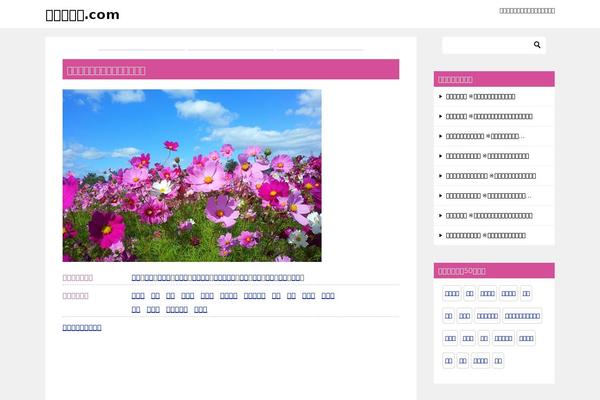Select the longest tag in the sidebar tag cloud
600x400 pixels.
tap(522, 316)
